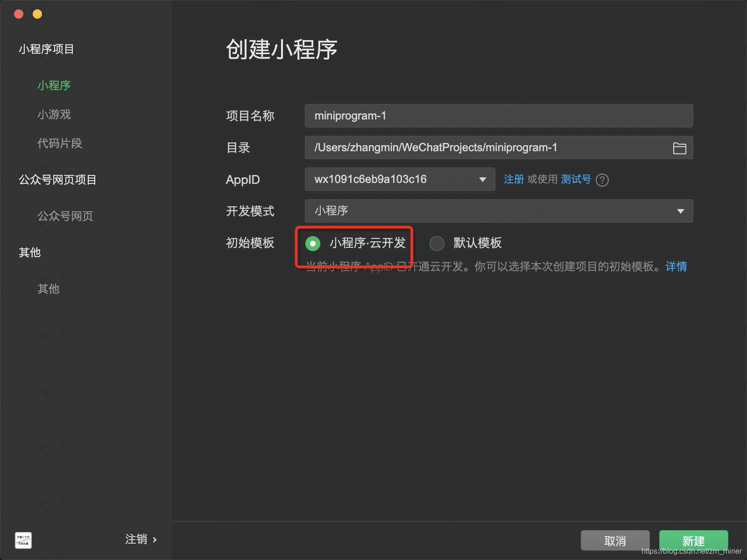The image size is (747, 560).
Task: Click the yellow minimize window button
Action: point(37,14)
